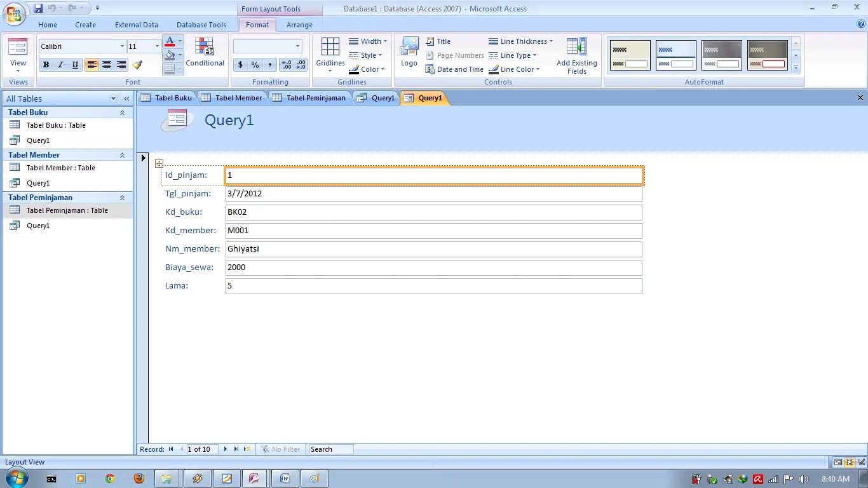This screenshot has height=488, width=868.
Task: Center align text
Action: 107,65
